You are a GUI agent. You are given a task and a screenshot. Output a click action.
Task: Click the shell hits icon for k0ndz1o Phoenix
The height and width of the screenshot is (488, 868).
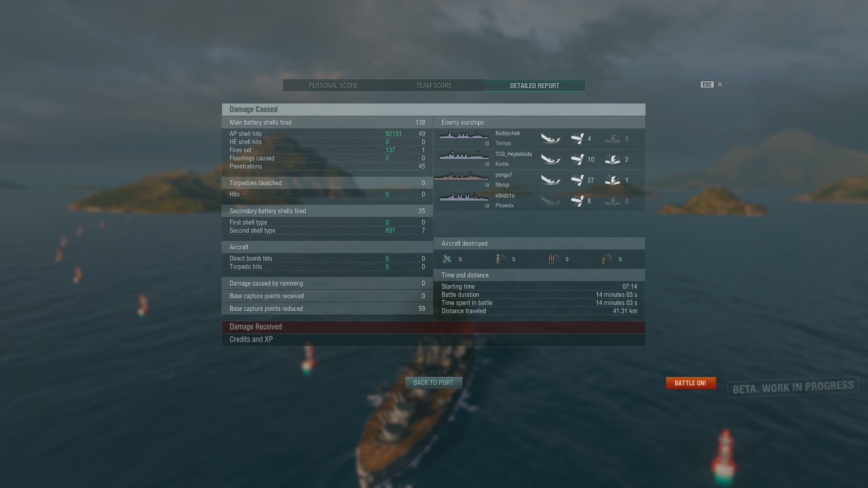pos(577,201)
